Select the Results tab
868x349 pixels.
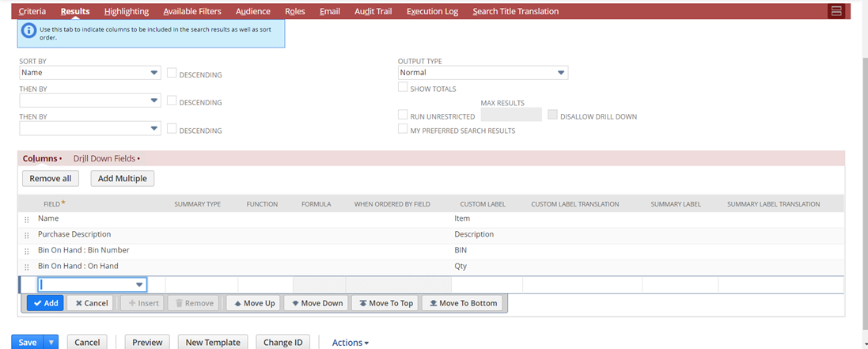tap(75, 11)
